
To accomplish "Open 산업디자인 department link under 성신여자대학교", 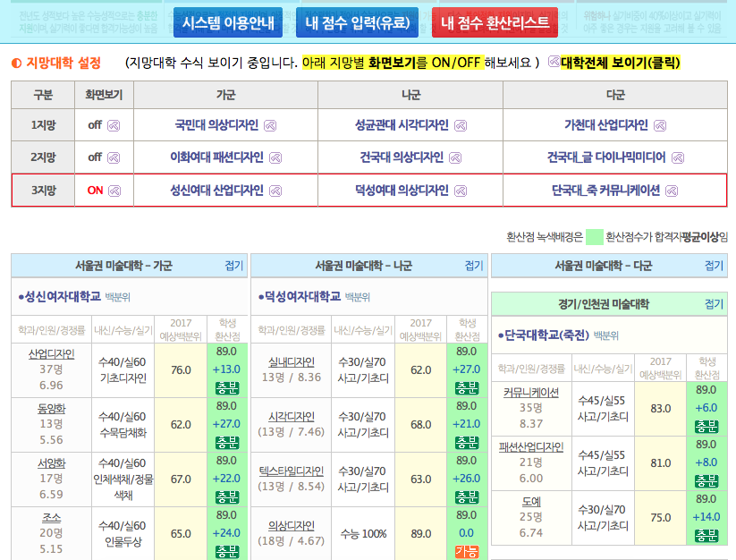I will pos(52,354).
